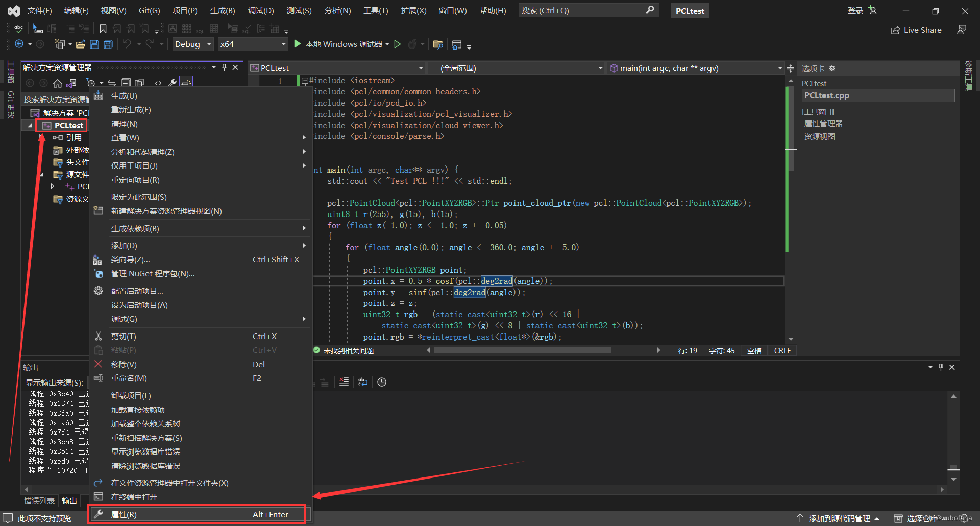Click Collapse All icon in Solution Explorer
980x526 pixels.
[x=126, y=83]
